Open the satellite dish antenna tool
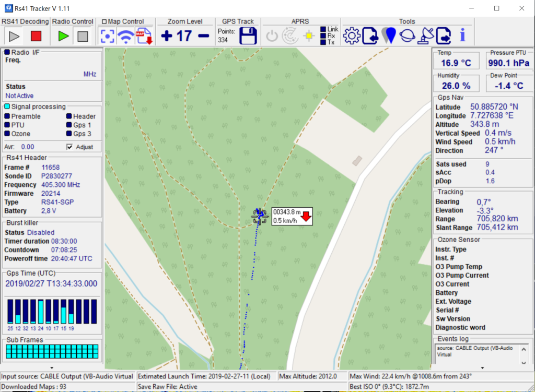 click(x=425, y=35)
